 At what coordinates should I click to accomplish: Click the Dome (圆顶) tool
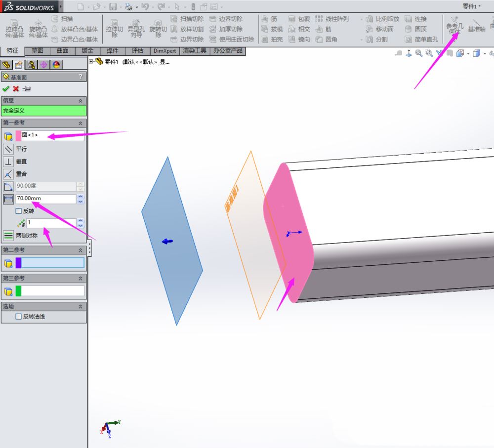coord(416,29)
